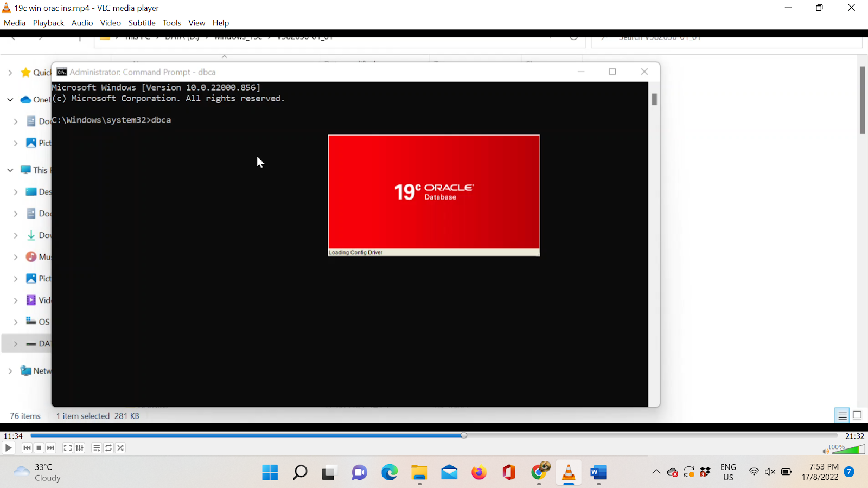Open the View menu in VLC
This screenshot has width=868, height=488.
(x=197, y=23)
